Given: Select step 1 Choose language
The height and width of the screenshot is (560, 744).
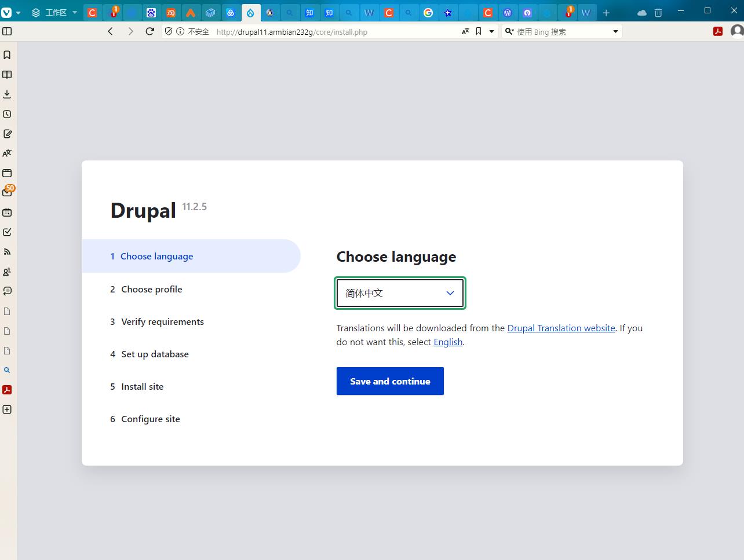Looking at the screenshot, I should [191, 256].
